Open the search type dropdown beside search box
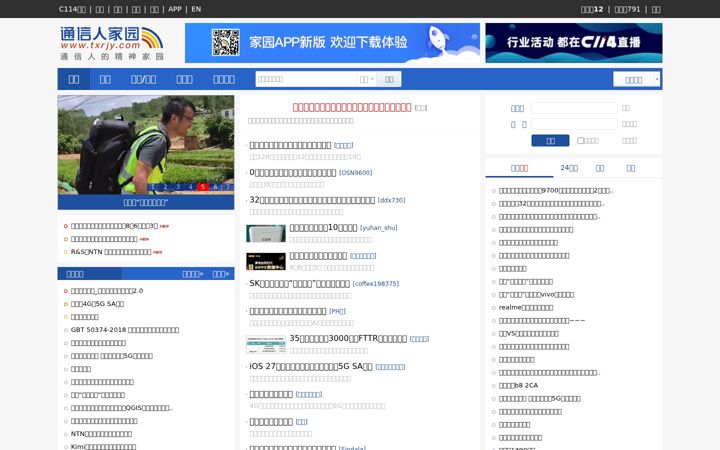This screenshot has height=450, width=720. coord(366,79)
